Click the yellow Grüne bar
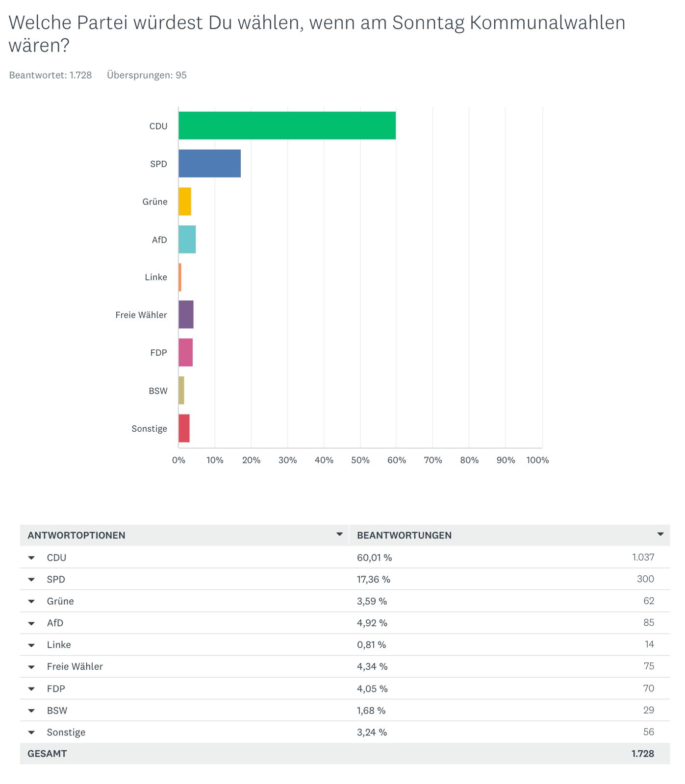This screenshot has height=784, width=685. click(x=185, y=201)
